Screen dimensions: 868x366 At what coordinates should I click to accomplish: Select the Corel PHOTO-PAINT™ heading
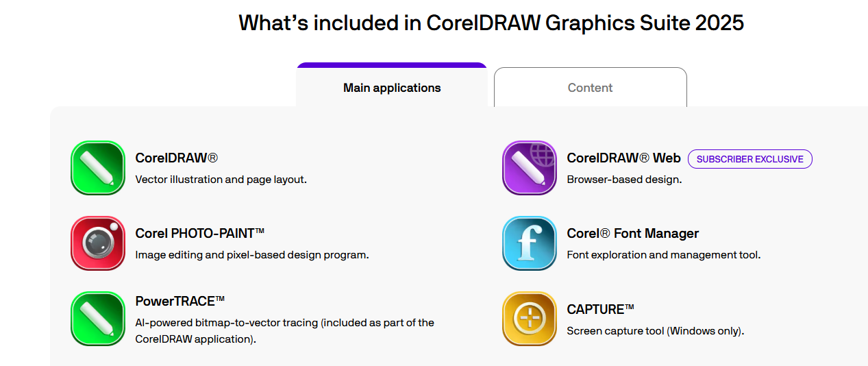200,233
